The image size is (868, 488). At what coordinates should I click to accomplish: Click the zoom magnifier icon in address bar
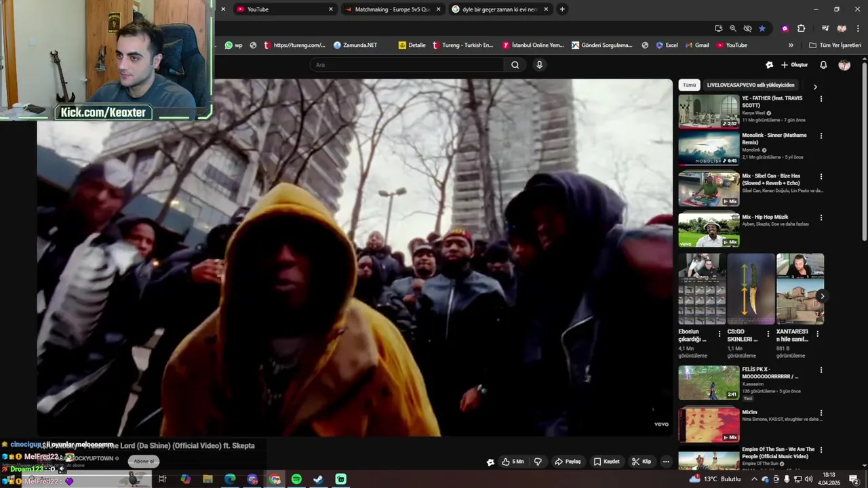733,28
